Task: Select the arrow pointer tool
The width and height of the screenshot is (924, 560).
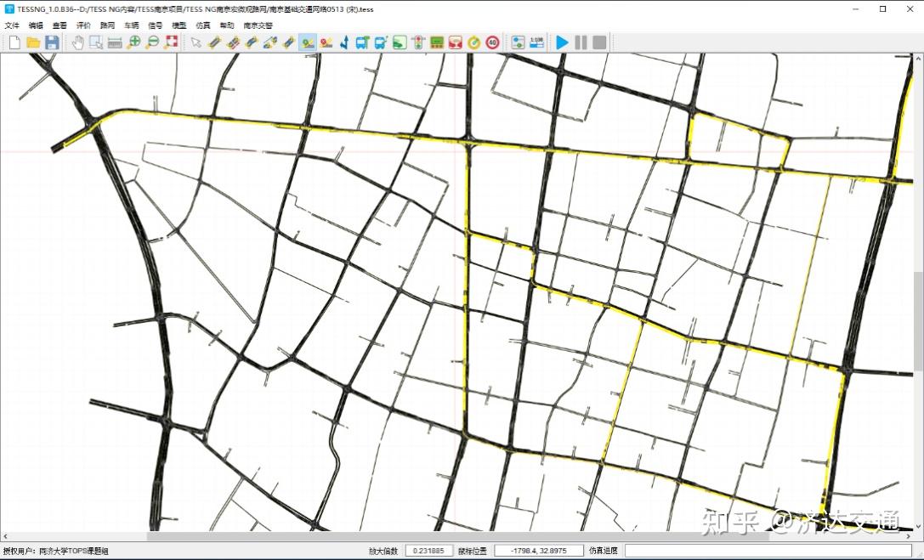Action: coord(196,42)
